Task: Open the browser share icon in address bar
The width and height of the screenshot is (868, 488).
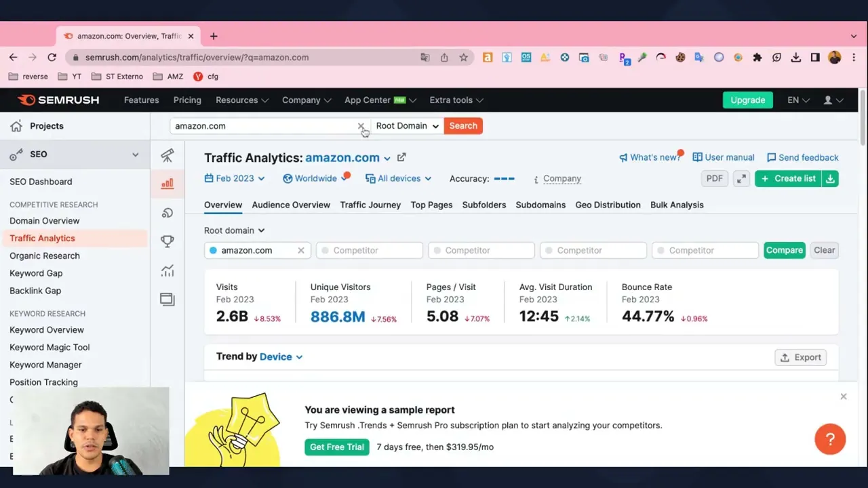Action: [x=444, y=58]
